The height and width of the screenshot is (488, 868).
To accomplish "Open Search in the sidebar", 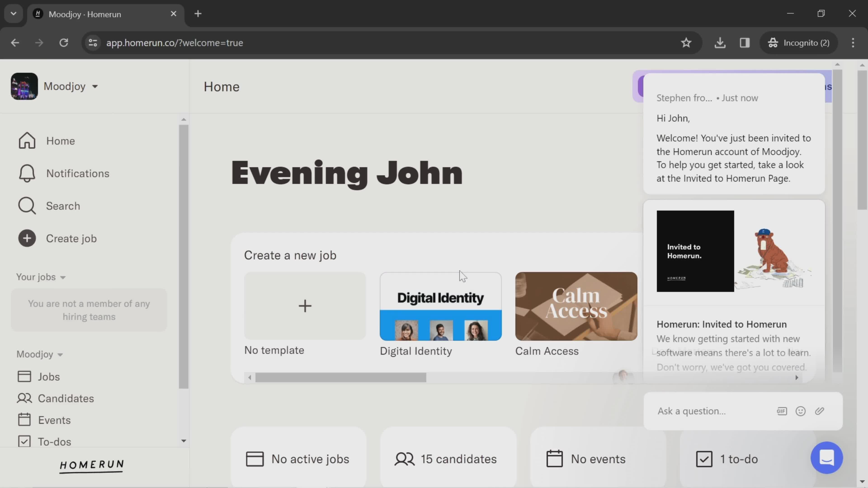I will (x=49, y=206).
